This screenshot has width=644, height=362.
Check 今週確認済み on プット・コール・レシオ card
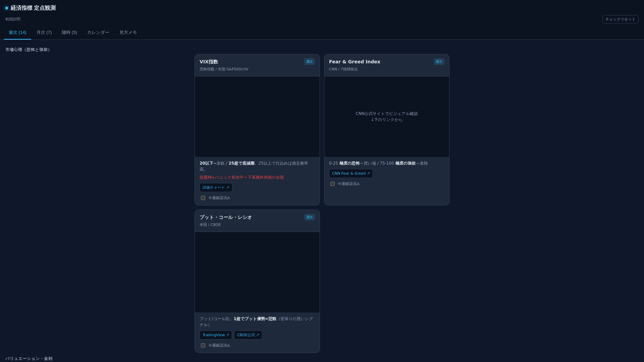point(203,346)
